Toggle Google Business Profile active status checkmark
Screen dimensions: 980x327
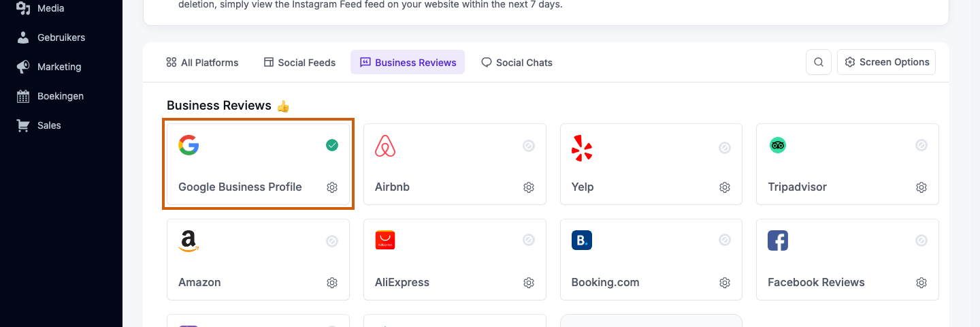(332, 145)
